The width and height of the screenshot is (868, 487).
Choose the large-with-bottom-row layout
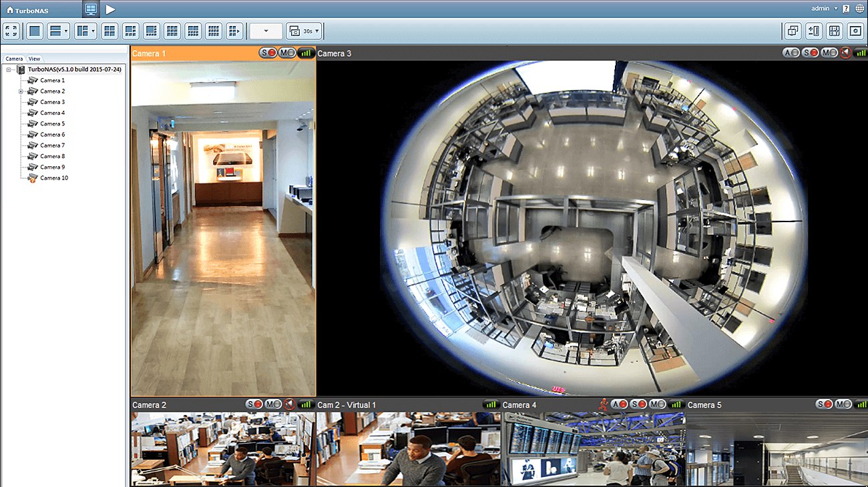pyautogui.click(x=152, y=31)
